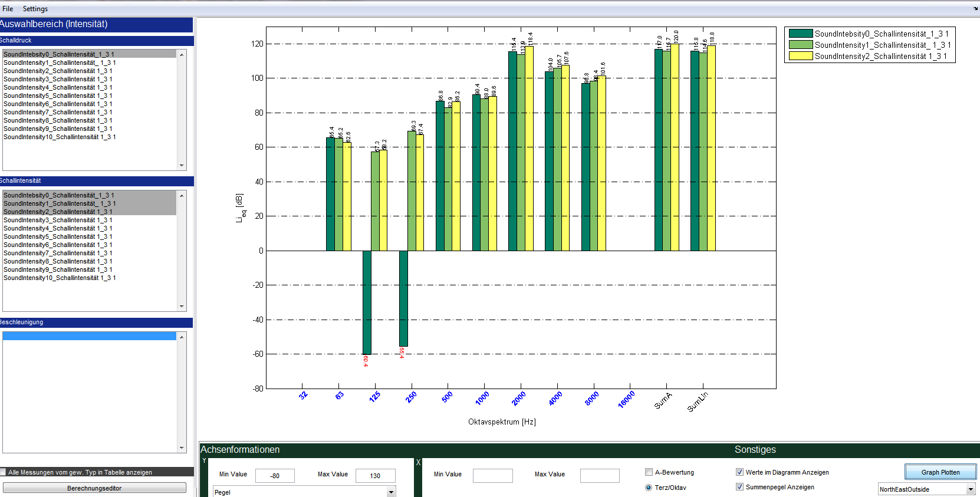Image resolution: width=980 pixels, height=497 pixels.
Task: Click up arrow of Schallintensität list scrollbar
Action: pos(182,195)
